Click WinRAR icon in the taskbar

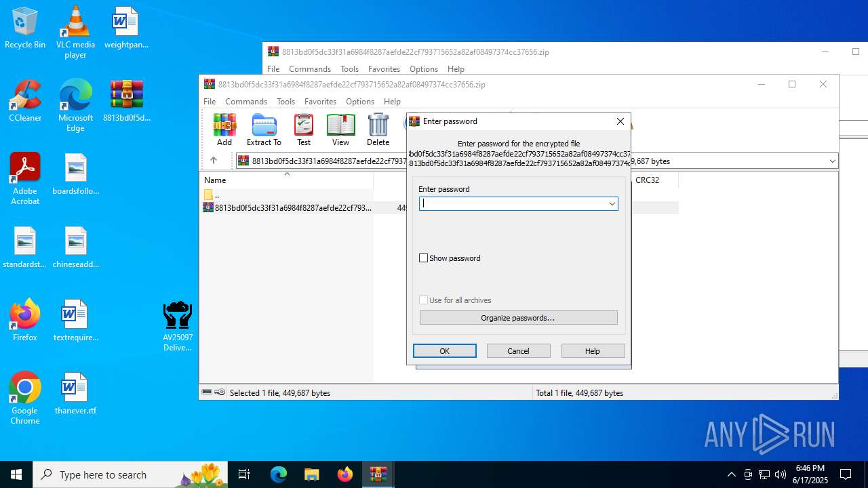[x=378, y=474]
